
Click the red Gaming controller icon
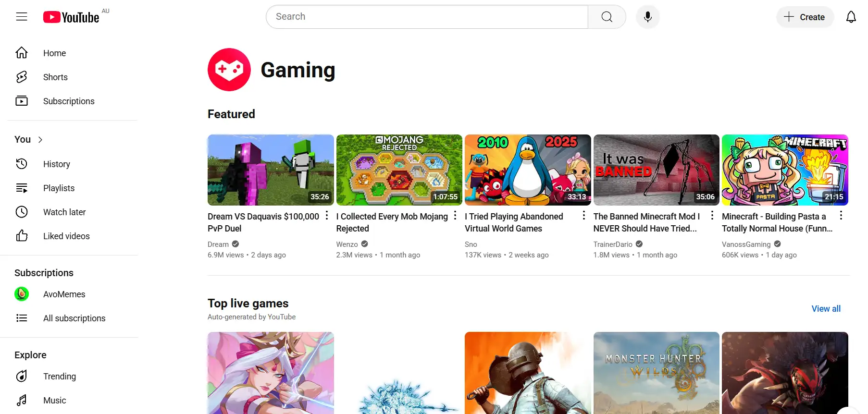[x=229, y=70]
